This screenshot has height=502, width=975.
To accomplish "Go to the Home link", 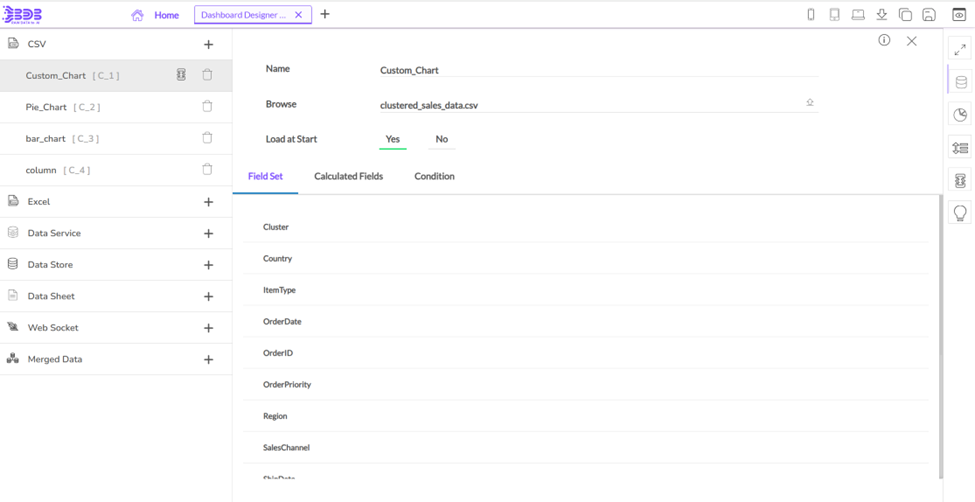I will (166, 15).
